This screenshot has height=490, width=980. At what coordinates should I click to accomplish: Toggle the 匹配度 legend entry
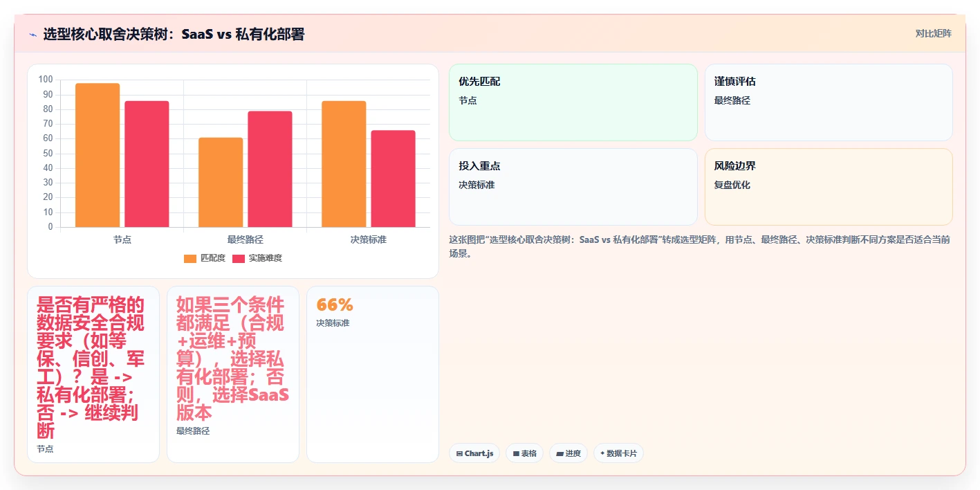point(205,258)
